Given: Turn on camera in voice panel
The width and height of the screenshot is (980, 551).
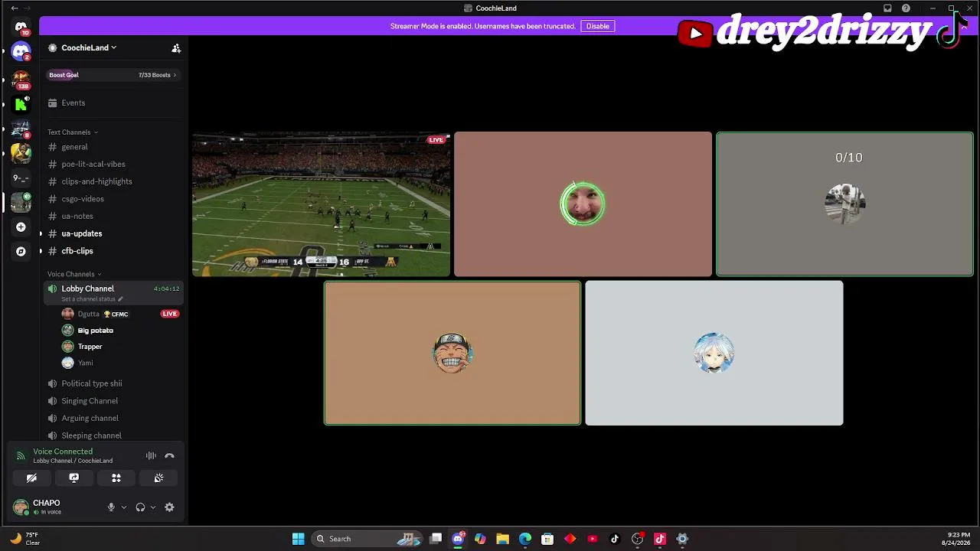Looking at the screenshot, I should [x=31, y=478].
